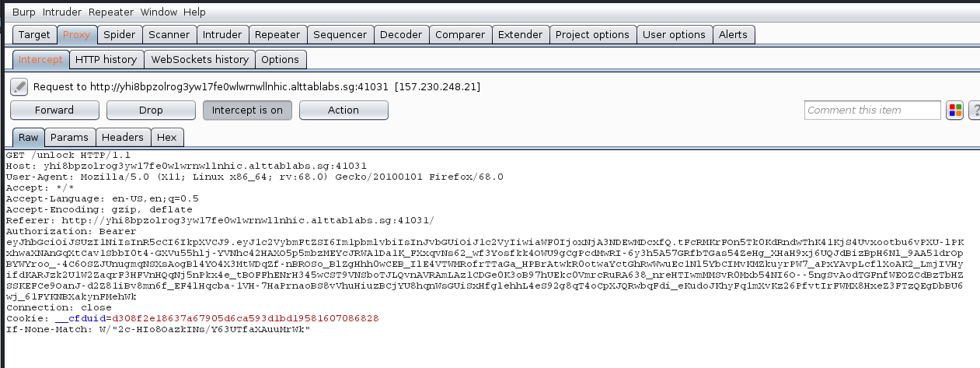Open the proxy Options tab

280,60
